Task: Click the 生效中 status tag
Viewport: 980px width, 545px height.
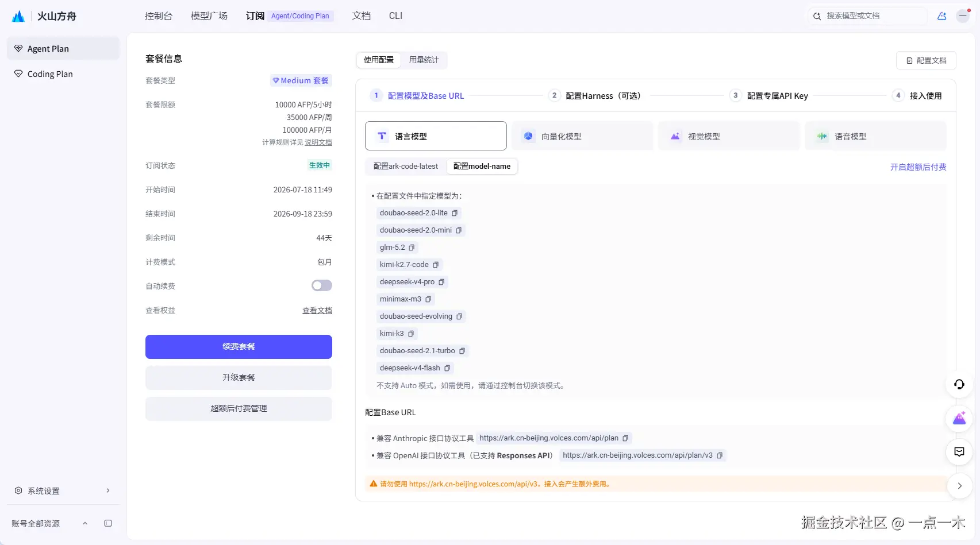Action: tap(320, 165)
